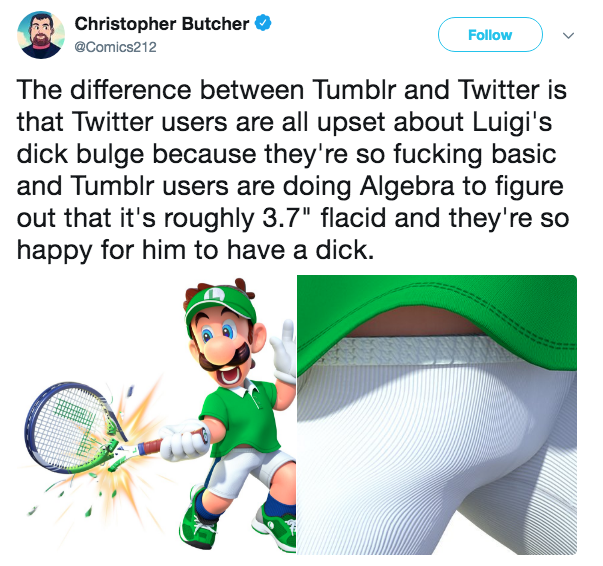Click the L emblem on Luigi's visor
The height and width of the screenshot is (566, 603).
[215, 295]
